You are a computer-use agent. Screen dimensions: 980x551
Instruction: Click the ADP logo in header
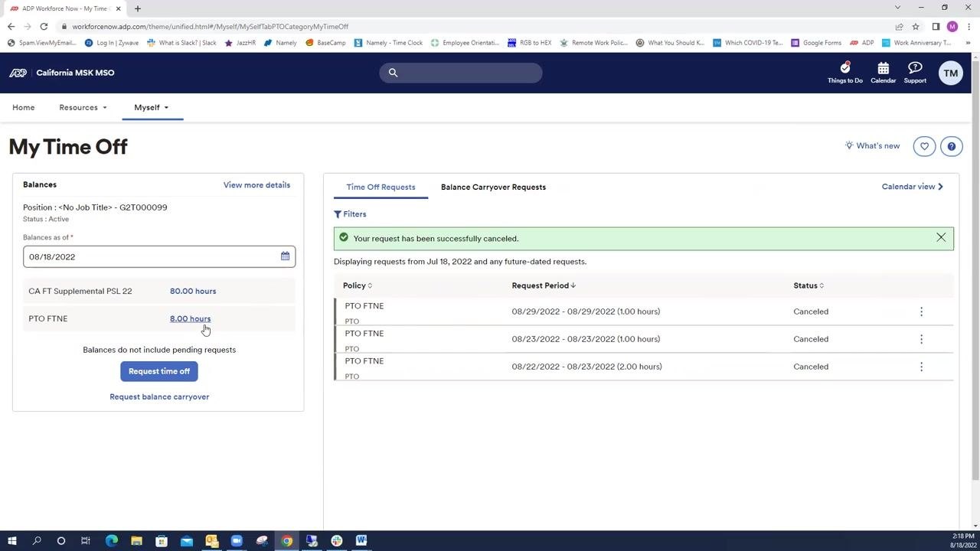tap(18, 73)
